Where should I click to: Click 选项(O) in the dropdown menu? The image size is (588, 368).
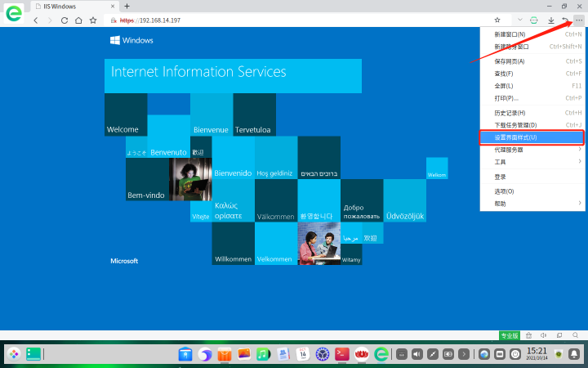(532, 191)
